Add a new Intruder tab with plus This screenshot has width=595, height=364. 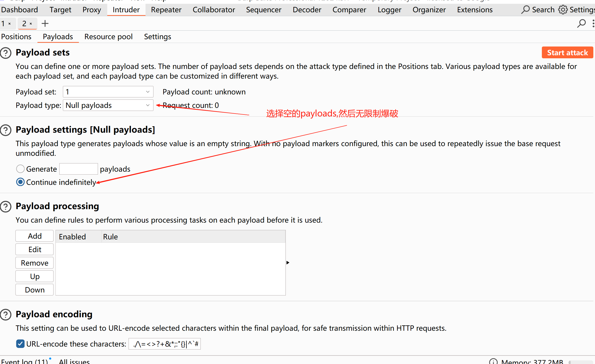[x=45, y=23]
